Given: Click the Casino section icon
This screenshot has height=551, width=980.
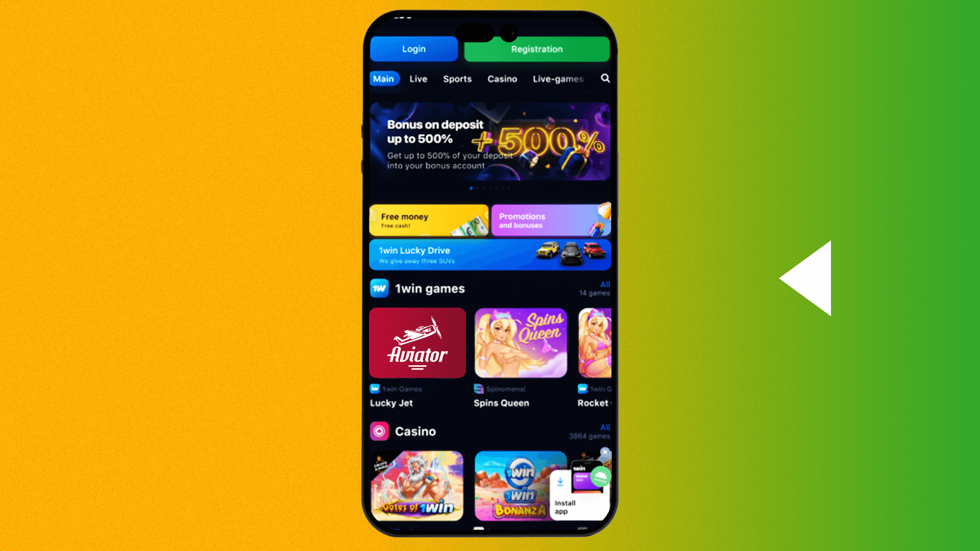Looking at the screenshot, I should coord(379,431).
